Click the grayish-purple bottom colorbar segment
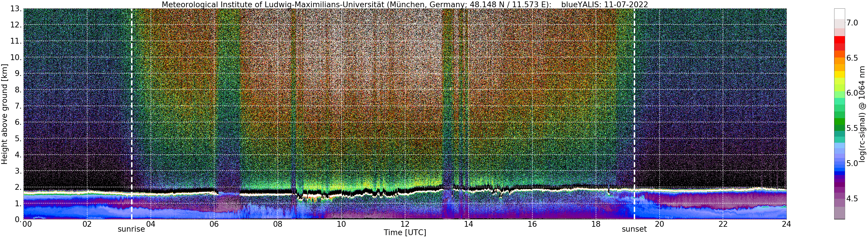 [840, 213]
